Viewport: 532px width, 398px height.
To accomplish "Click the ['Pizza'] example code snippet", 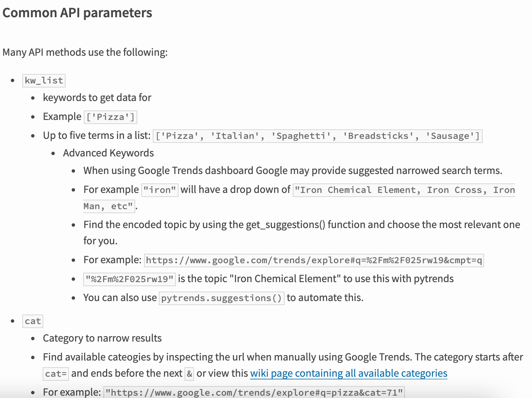I will (x=111, y=117).
